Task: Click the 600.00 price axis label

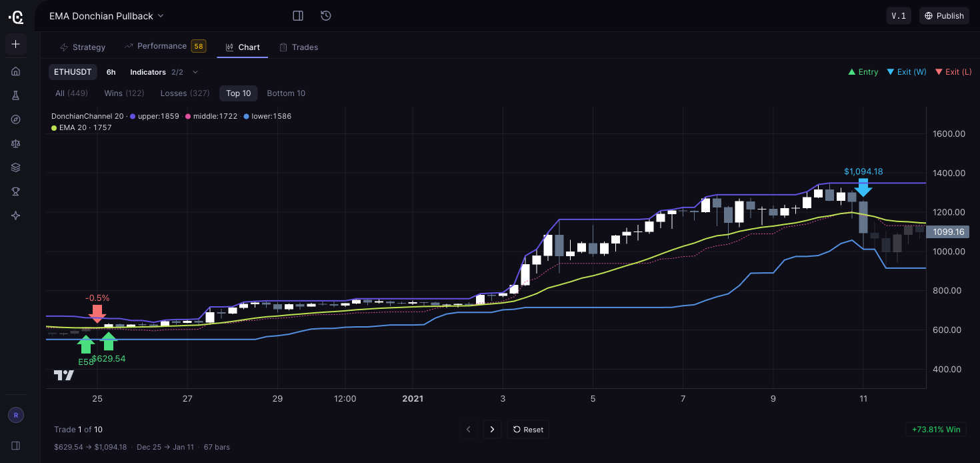Action: (x=946, y=330)
